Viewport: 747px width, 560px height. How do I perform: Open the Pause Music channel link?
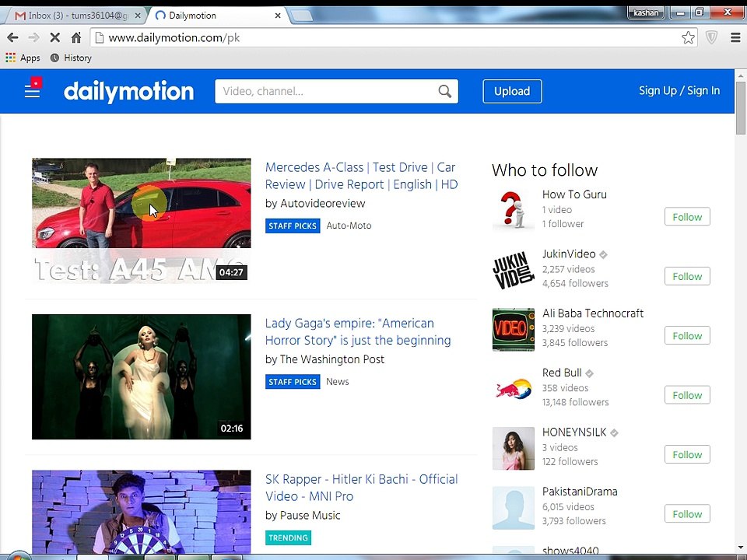[x=310, y=515]
